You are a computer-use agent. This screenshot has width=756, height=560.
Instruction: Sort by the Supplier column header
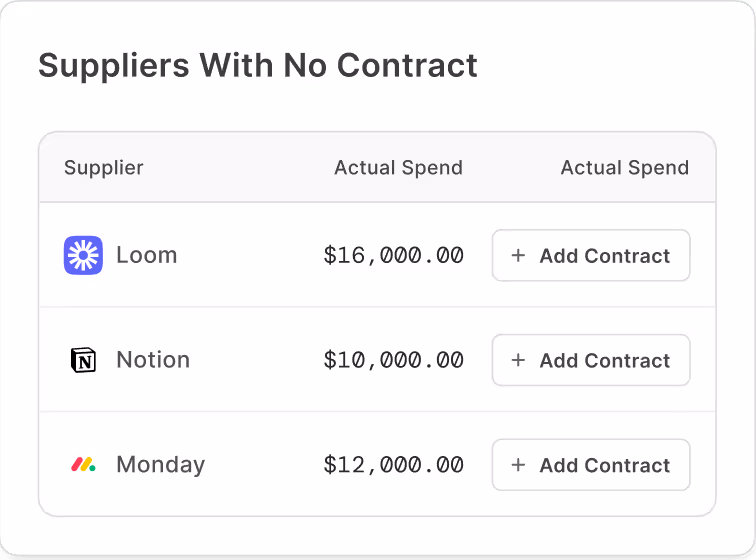[104, 168]
